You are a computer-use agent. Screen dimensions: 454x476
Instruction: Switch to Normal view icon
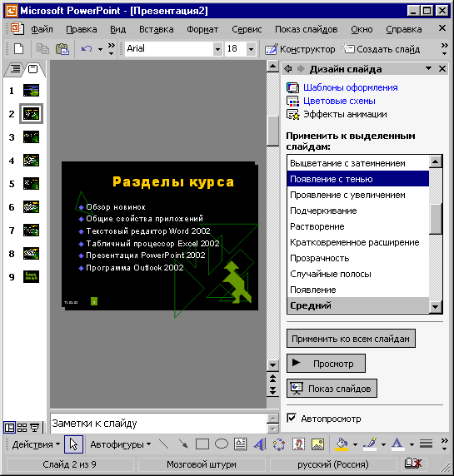(x=9, y=428)
